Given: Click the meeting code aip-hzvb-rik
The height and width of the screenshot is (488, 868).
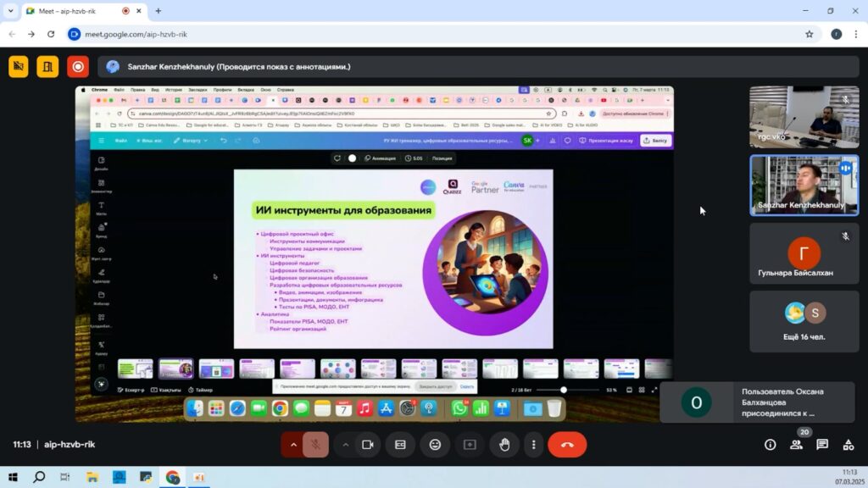Looking at the screenshot, I should point(70,444).
